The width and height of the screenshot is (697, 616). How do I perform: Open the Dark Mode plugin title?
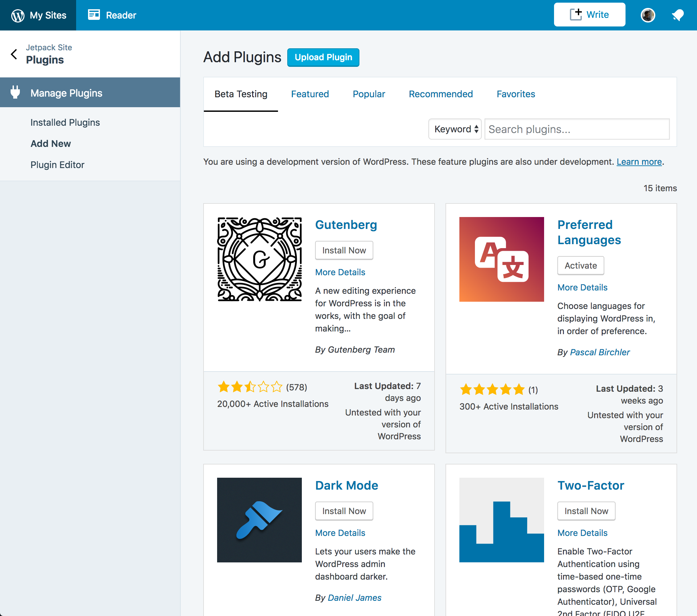[x=347, y=485]
